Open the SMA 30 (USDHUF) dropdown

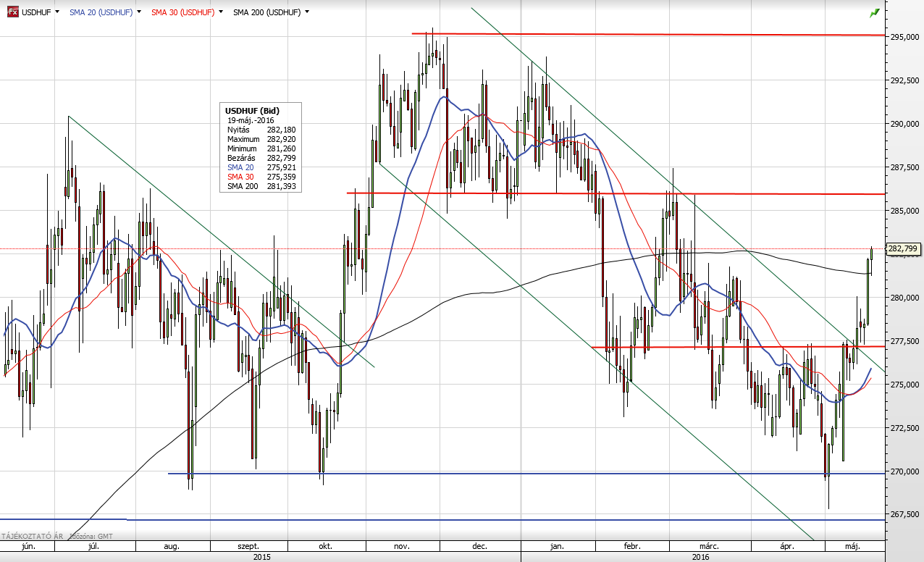pyautogui.click(x=219, y=12)
